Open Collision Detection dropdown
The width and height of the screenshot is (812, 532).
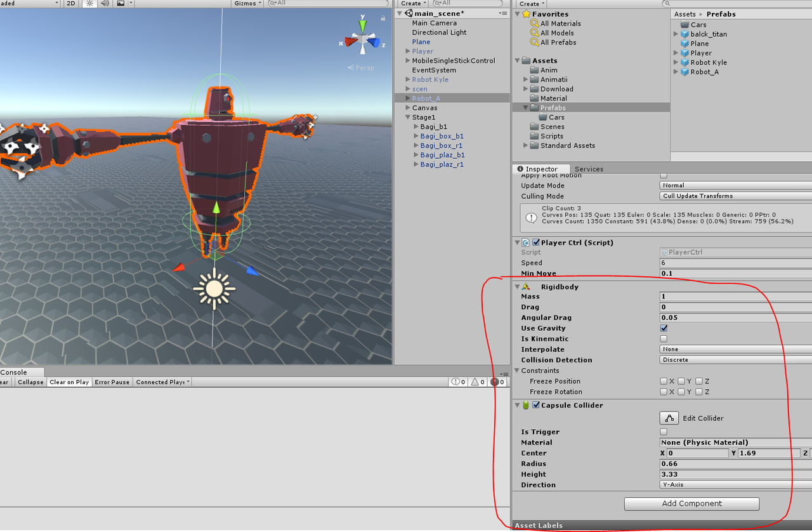coord(735,360)
